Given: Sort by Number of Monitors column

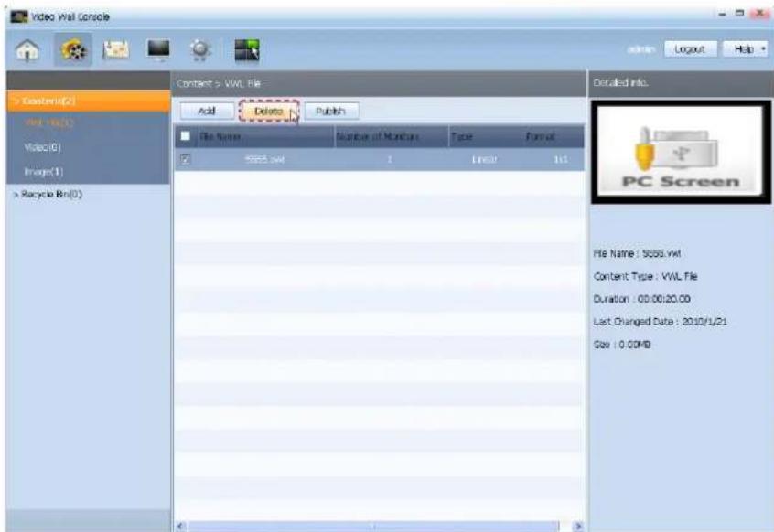Looking at the screenshot, I should 392,136.
